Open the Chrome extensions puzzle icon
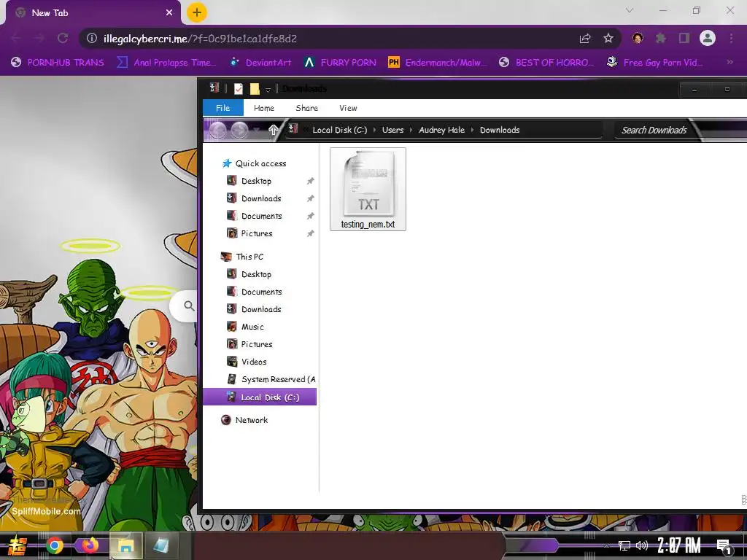The height and width of the screenshot is (560, 747). click(661, 38)
